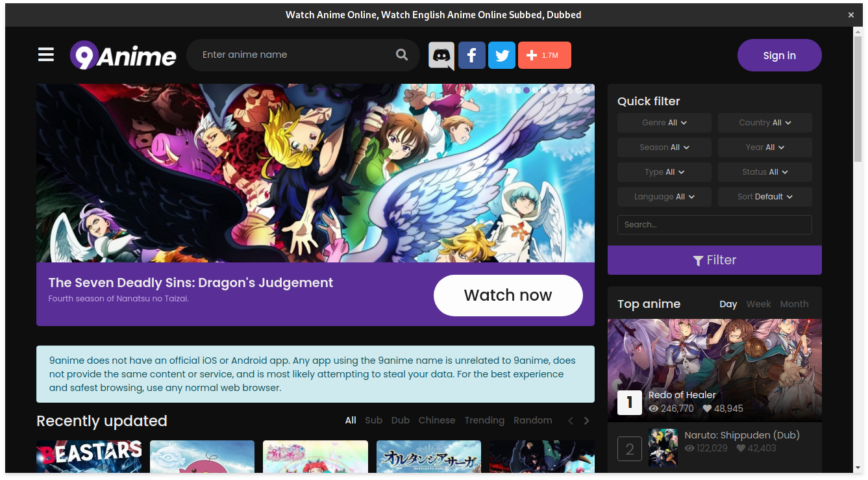Close the top announcement bar
The image size is (868, 480).
pyautogui.click(x=851, y=15)
